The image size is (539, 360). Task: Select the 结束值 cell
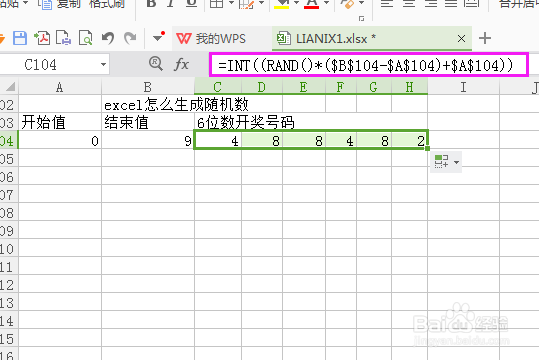(x=148, y=122)
